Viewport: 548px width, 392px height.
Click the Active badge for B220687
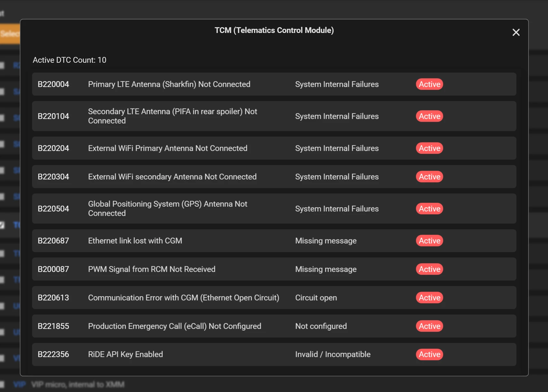click(x=429, y=241)
